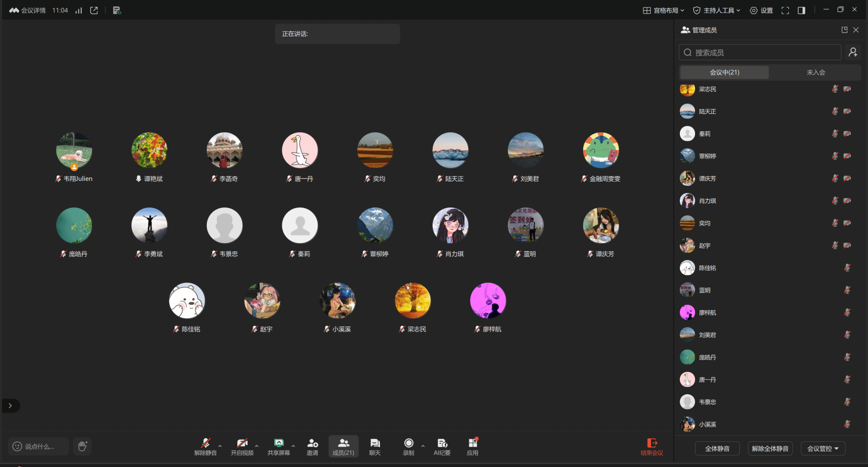Open the Apps (应用) icon
The height and width of the screenshot is (467, 868).
tap(473, 443)
